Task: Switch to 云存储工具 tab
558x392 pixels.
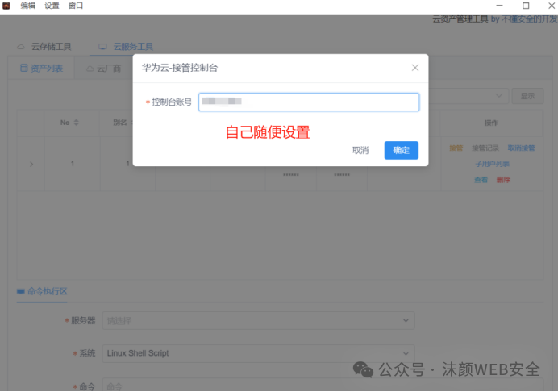Action: pyautogui.click(x=44, y=47)
